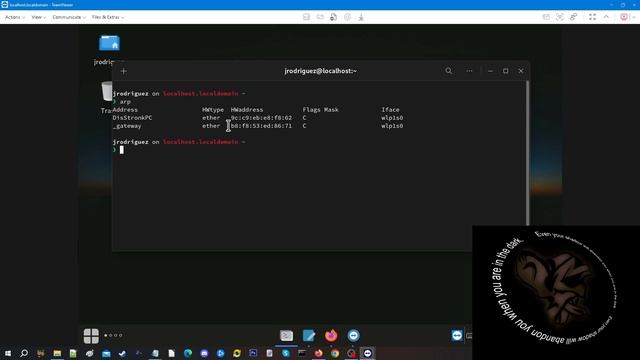Click the second icon in TeamViewer's center toolbar
The width and height of the screenshot is (640, 360).
320,17
